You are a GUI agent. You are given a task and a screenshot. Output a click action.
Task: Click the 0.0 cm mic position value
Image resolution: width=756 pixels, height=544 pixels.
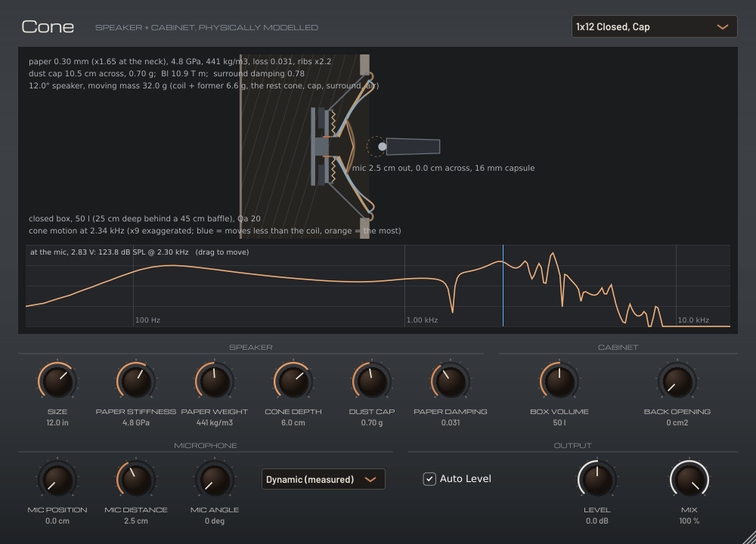coord(57,521)
